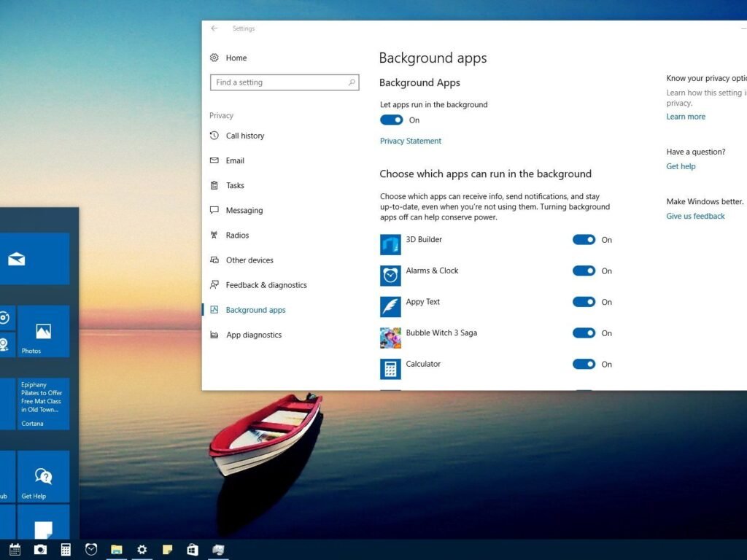Click the Learn more link
The width and height of the screenshot is (747, 560).
(686, 117)
